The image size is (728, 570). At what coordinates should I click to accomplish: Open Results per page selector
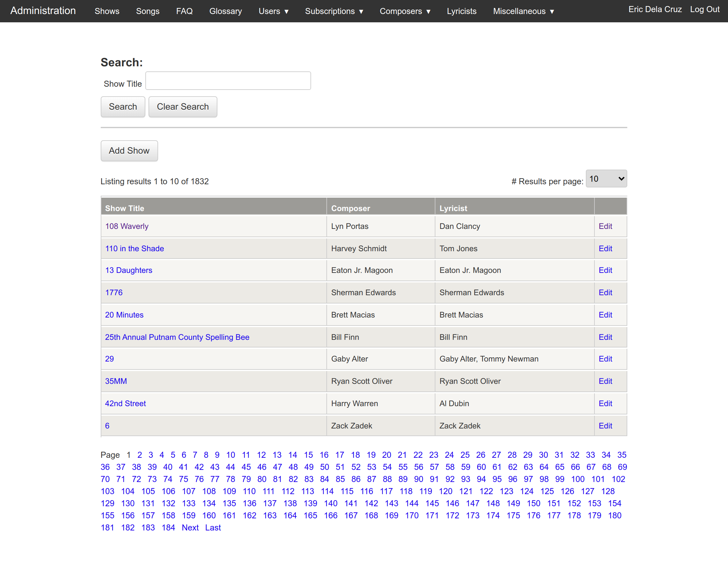[x=606, y=179]
